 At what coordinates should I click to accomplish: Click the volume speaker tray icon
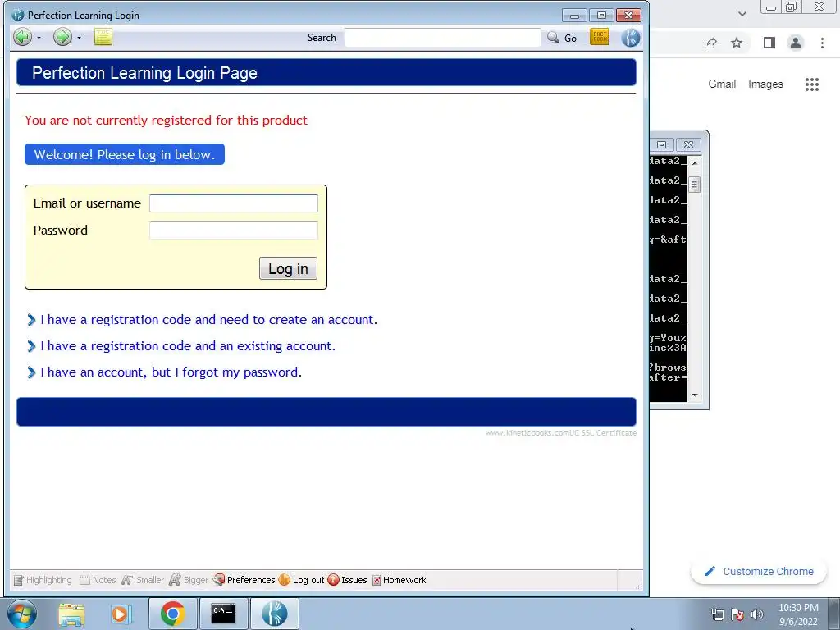(757, 614)
